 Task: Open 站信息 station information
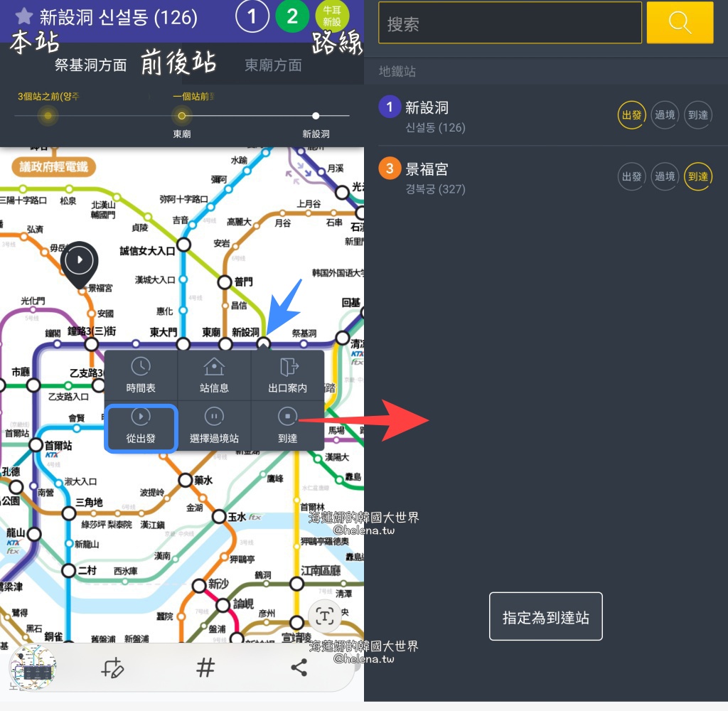(214, 375)
